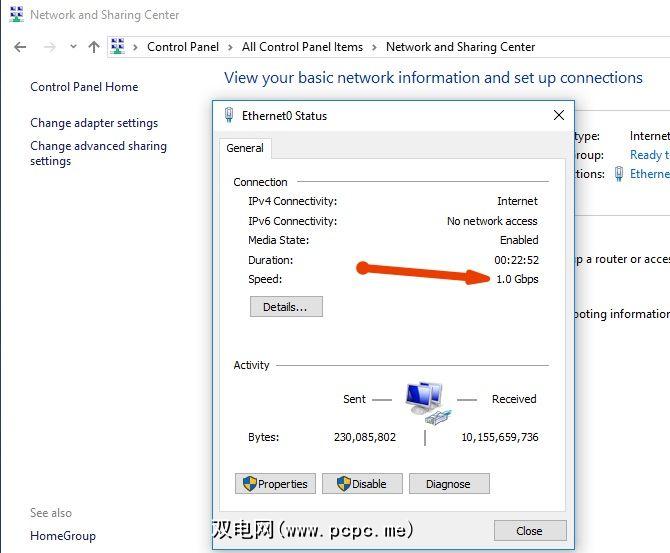Click the 00:22:52 duration value
The image size is (670, 553).
[x=517, y=260]
